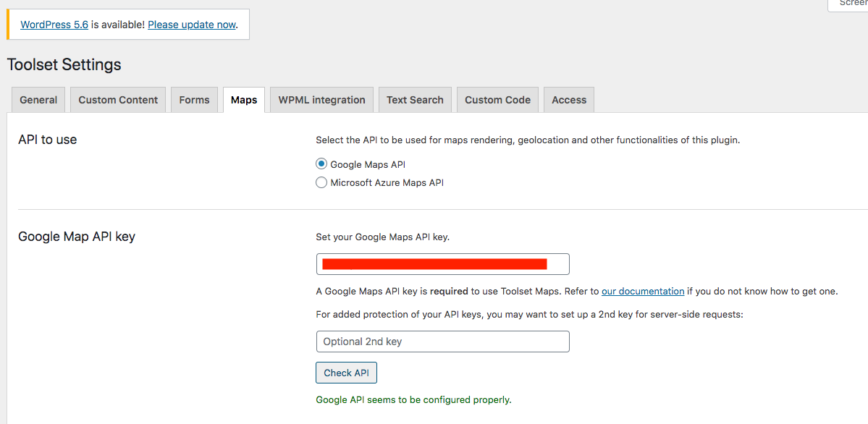Select the Maps tab
This screenshot has height=424, width=868.
point(244,100)
